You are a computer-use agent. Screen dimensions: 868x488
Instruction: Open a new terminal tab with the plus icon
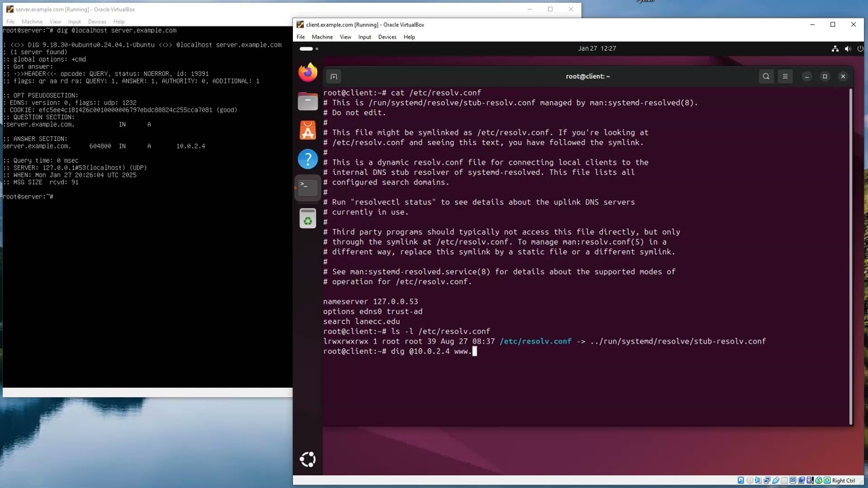334,77
